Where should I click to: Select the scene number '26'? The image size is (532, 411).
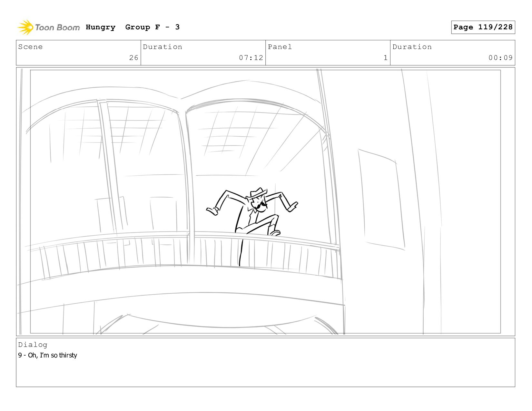pos(134,58)
